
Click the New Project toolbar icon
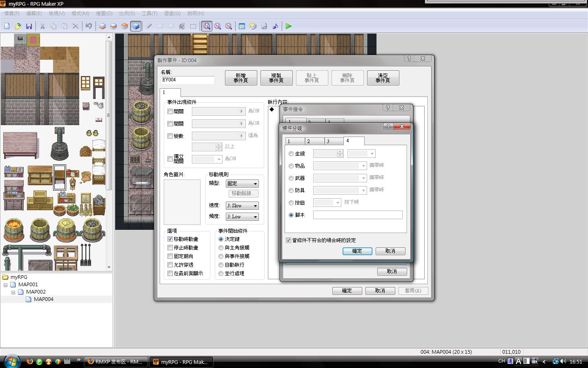tap(7, 26)
